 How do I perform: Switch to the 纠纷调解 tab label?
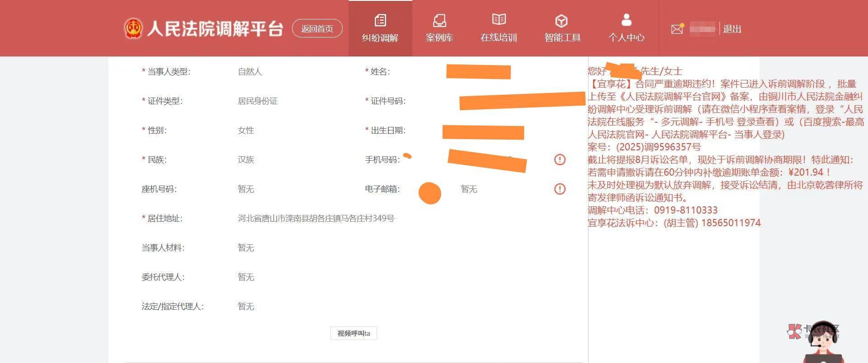pos(380,38)
